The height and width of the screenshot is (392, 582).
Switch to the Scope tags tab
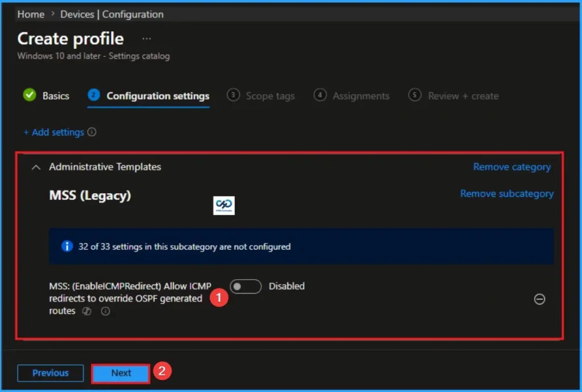pos(270,95)
